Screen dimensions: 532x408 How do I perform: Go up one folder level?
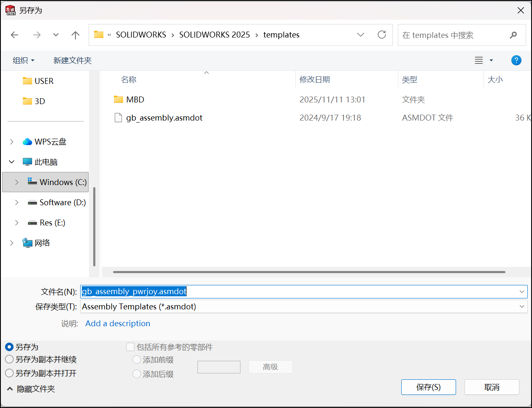click(x=76, y=35)
